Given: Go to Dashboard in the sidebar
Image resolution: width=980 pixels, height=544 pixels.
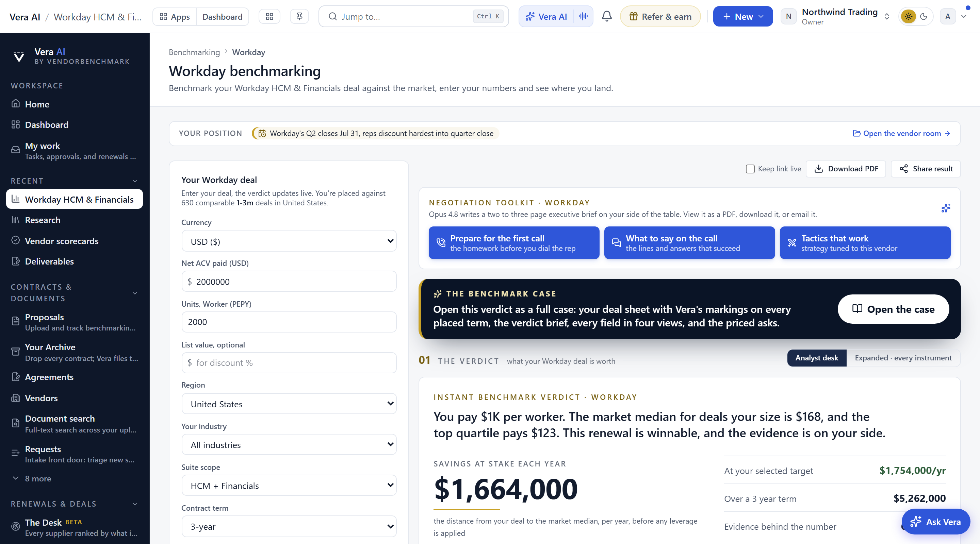Looking at the screenshot, I should [75, 125].
